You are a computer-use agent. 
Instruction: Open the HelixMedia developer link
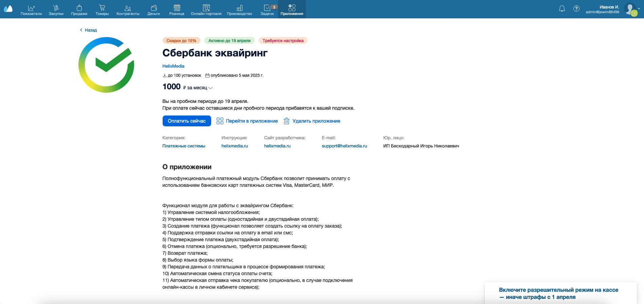tap(173, 66)
